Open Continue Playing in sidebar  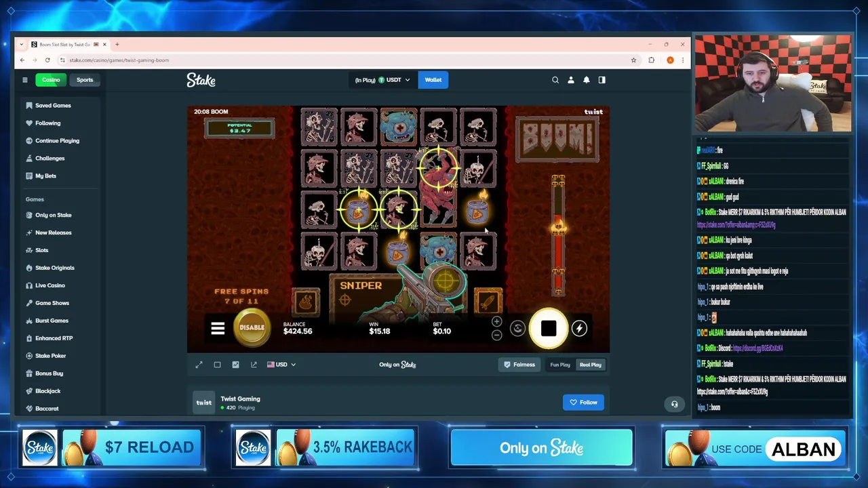pyautogui.click(x=57, y=141)
